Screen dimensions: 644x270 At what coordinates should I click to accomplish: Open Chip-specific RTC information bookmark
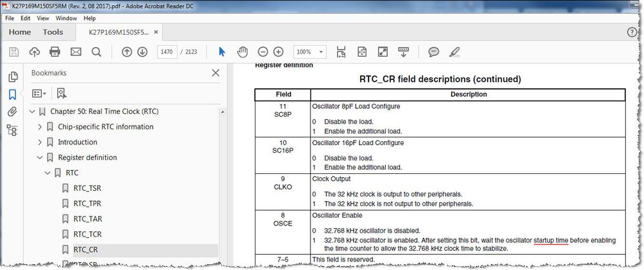coord(106,127)
